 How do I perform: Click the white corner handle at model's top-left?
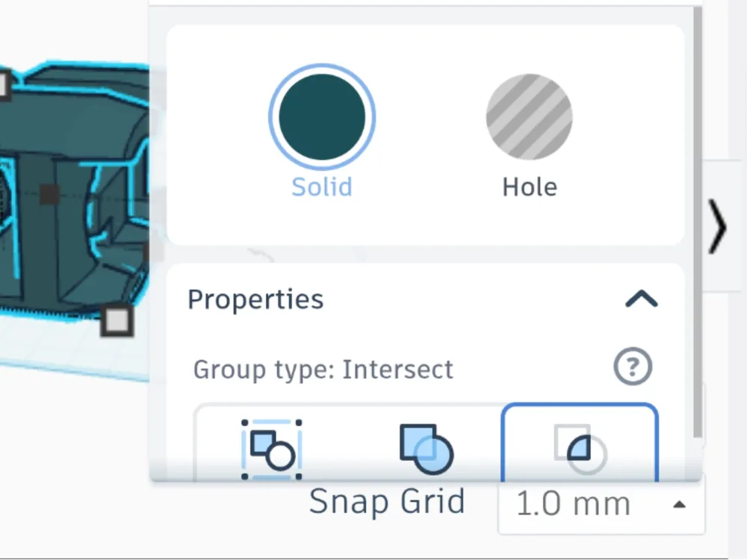click(4, 85)
